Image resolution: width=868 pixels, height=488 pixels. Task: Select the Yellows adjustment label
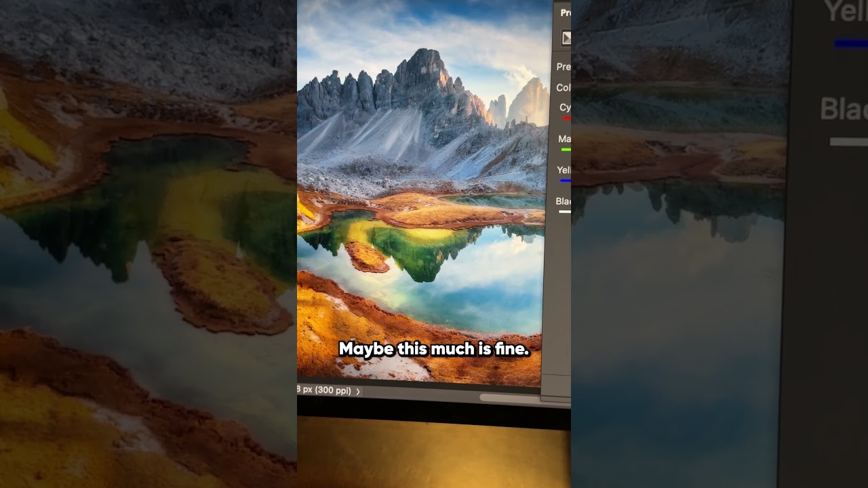pos(563,171)
